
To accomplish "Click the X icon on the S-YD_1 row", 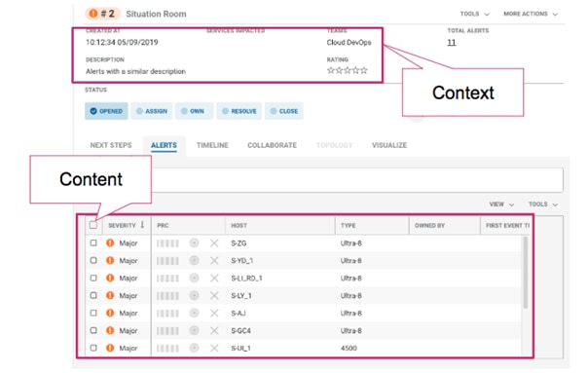I will point(214,260).
